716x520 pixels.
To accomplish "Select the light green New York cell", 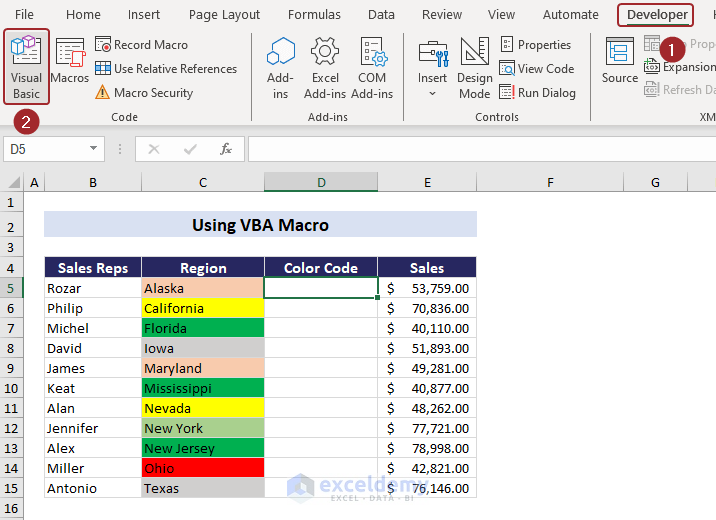I will pos(203,428).
